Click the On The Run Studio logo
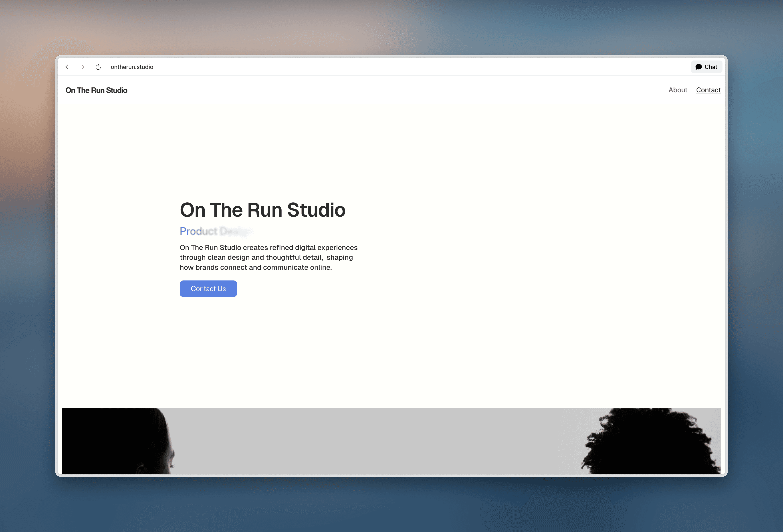Screen dimensions: 783x532 [x=96, y=90]
